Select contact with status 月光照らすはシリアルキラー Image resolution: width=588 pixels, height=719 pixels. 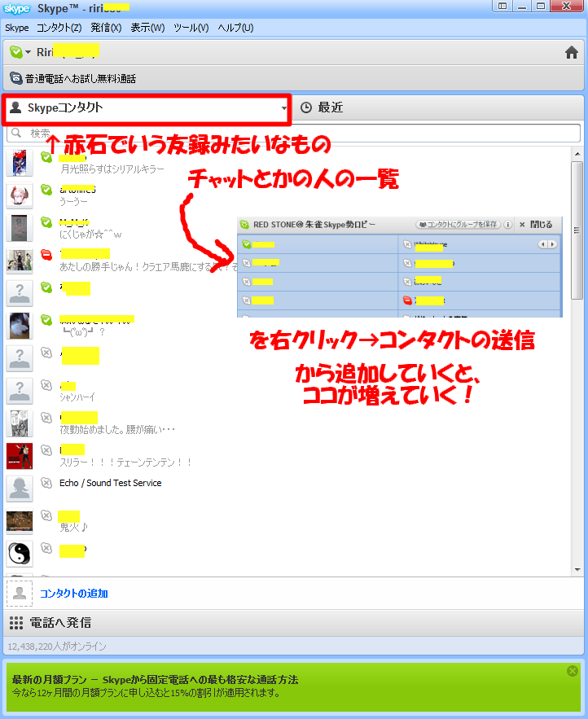tap(287, 163)
